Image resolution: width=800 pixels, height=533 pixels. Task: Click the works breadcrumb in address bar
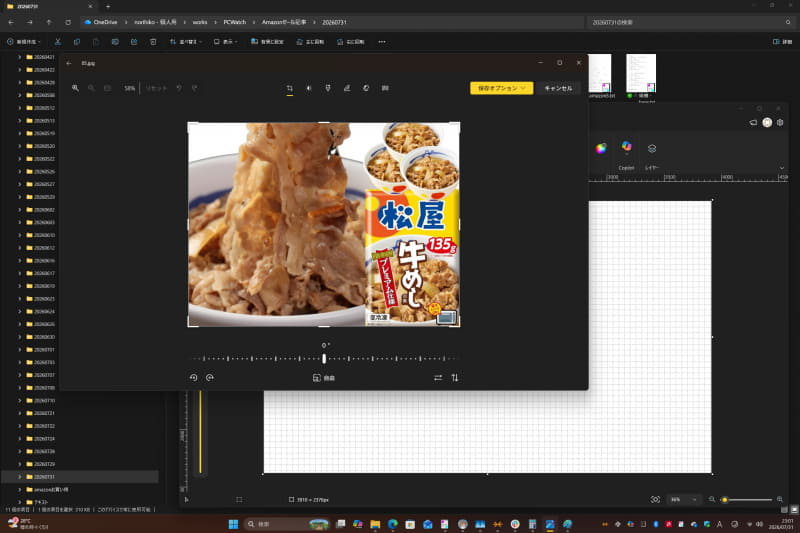(200, 22)
